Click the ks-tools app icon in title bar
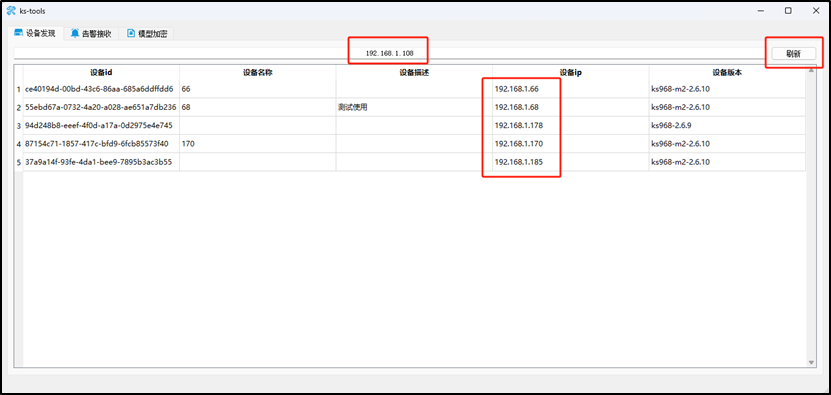Viewport: 831px width, 395px height. click(11, 11)
